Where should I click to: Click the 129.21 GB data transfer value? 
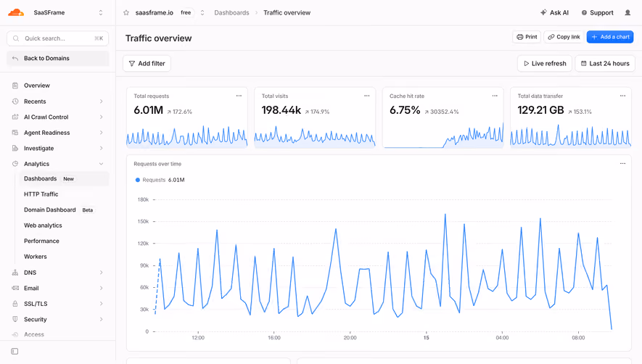[x=540, y=110]
